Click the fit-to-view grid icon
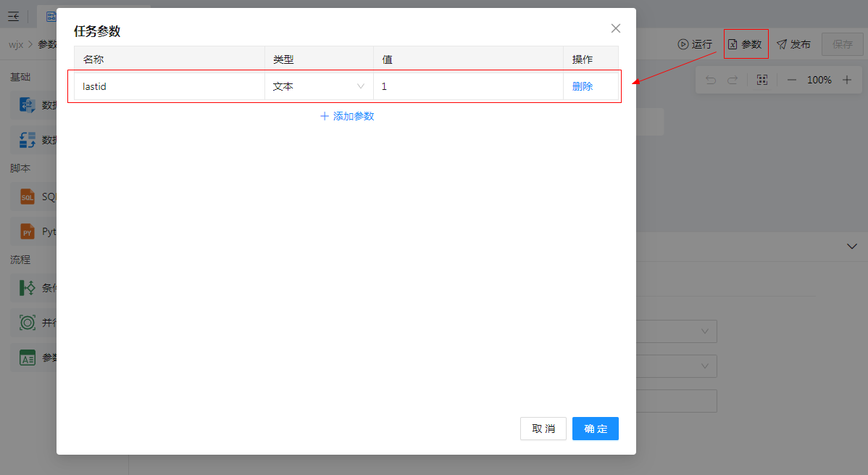868x475 pixels. click(x=761, y=80)
